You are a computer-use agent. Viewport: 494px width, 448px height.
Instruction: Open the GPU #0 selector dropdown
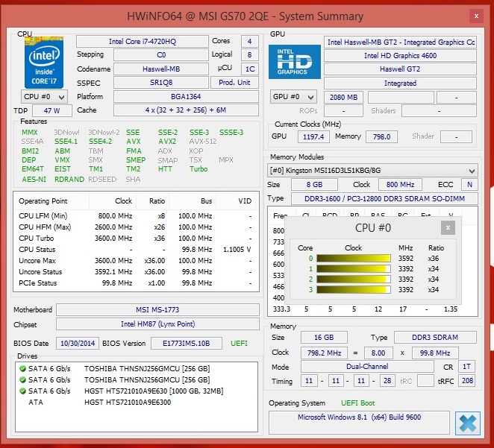tap(293, 97)
